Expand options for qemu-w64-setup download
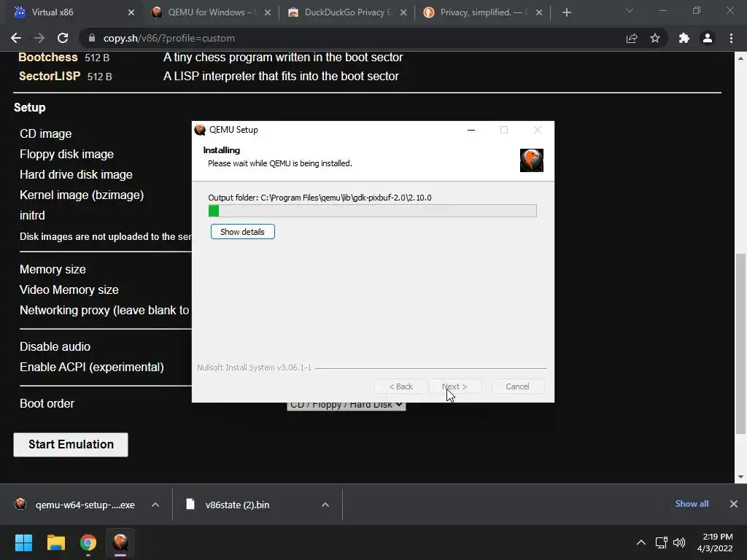The width and height of the screenshot is (747, 560). point(155,505)
